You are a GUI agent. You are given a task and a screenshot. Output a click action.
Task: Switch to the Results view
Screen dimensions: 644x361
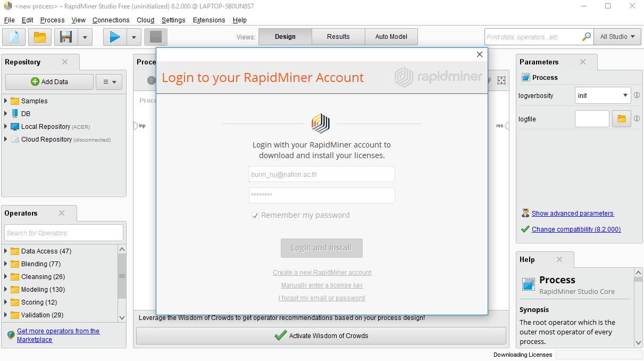[x=338, y=37]
